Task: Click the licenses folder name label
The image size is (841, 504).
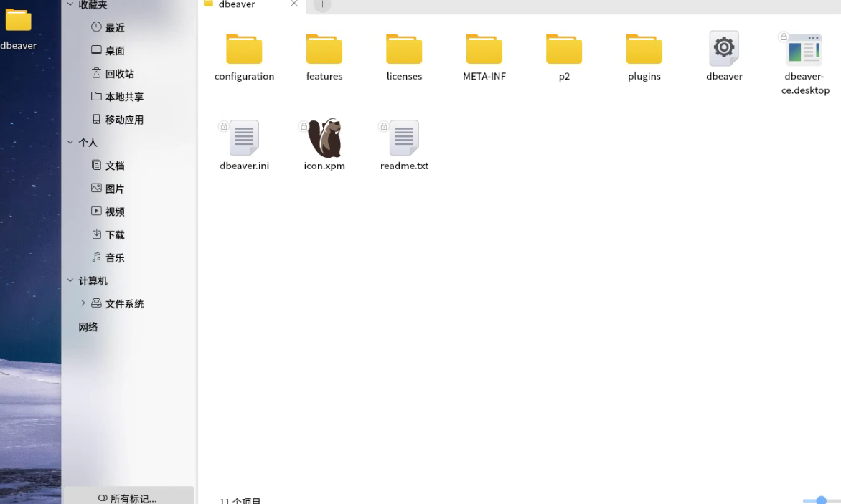Action: (x=404, y=76)
